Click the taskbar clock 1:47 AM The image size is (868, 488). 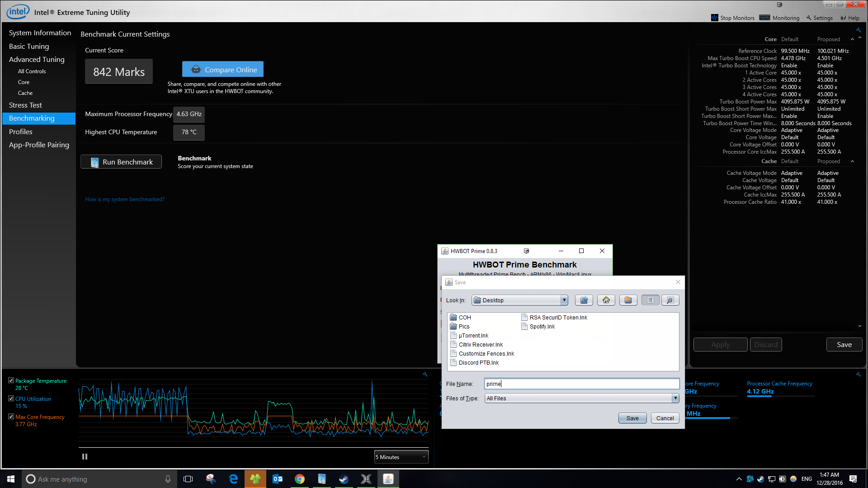click(x=829, y=479)
